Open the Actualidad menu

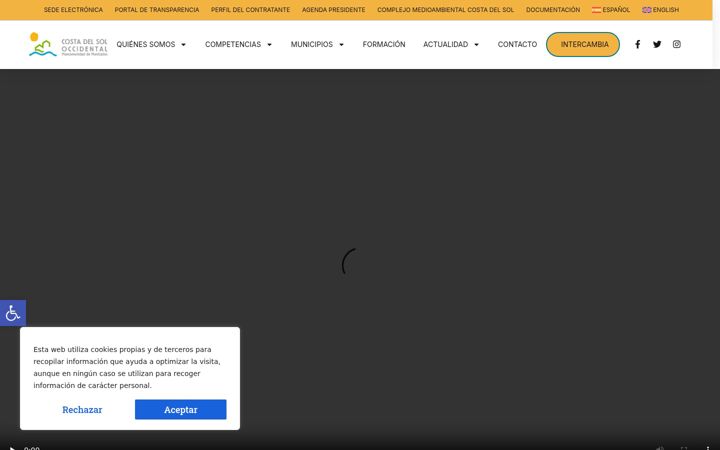point(445,44)
